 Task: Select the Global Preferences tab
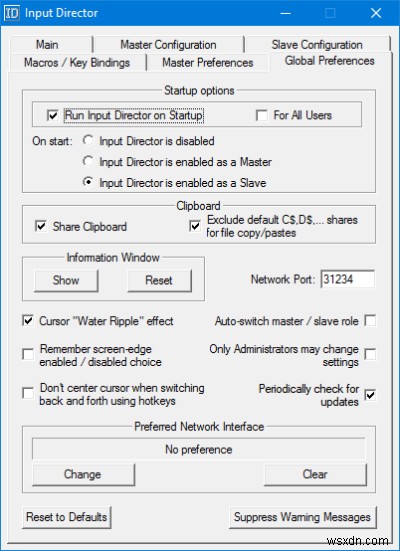330,61
